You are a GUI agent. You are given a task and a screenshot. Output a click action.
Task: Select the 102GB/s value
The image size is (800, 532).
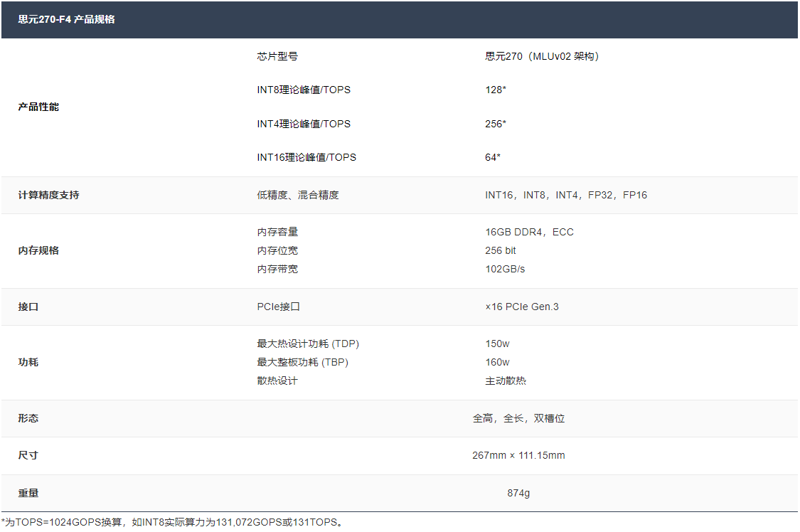(x=505, y=269)
